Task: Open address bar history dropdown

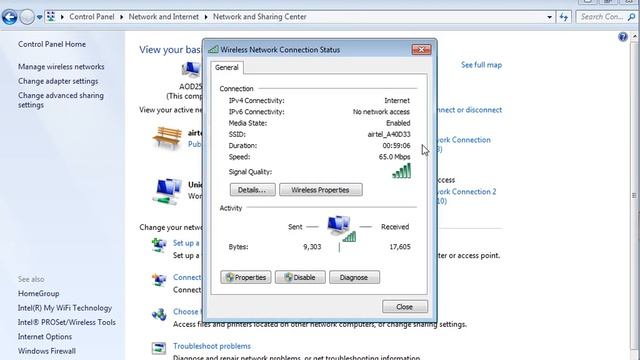Action: coord(549,17)
